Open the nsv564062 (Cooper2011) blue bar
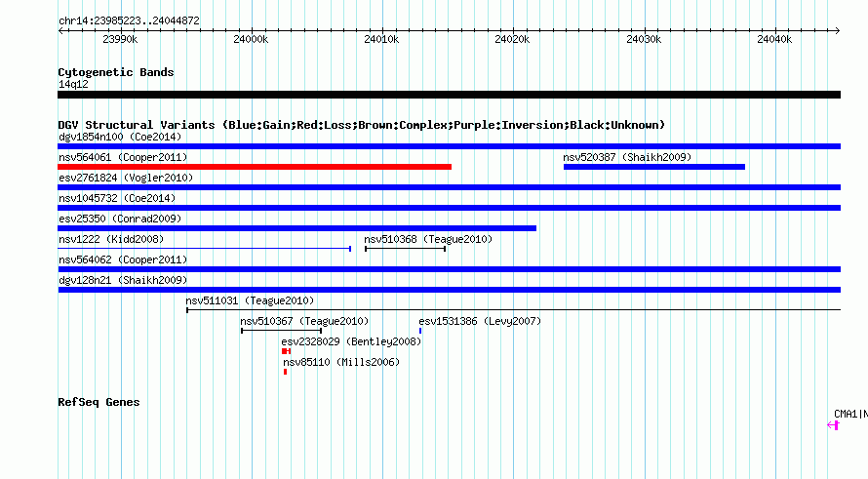 [x=449, y=269]
